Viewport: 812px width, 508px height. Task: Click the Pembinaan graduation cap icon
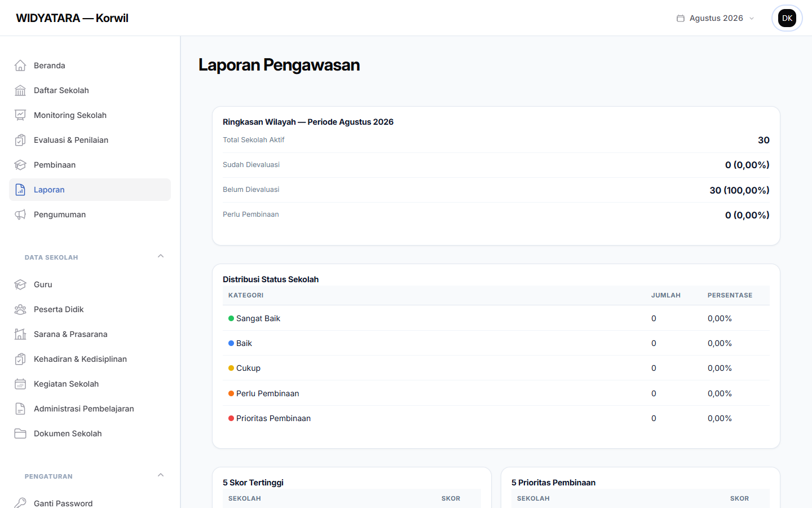coord(20,165)
